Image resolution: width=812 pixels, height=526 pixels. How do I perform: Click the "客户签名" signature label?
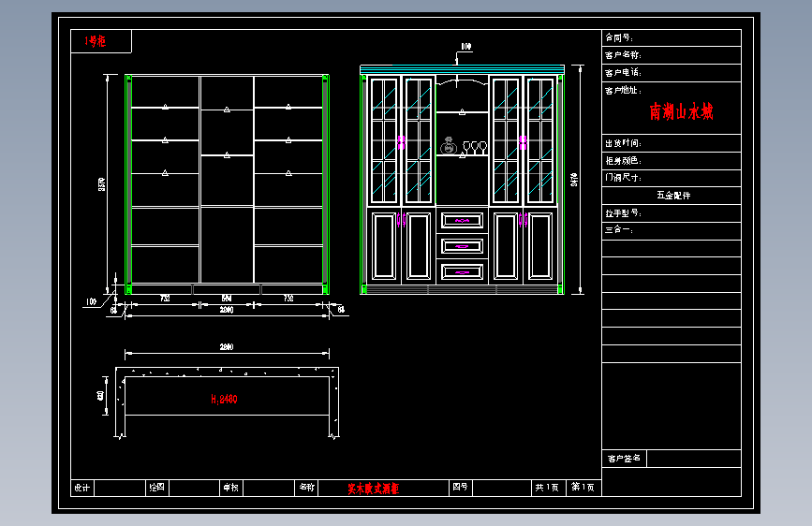click(x=624, y=459)
